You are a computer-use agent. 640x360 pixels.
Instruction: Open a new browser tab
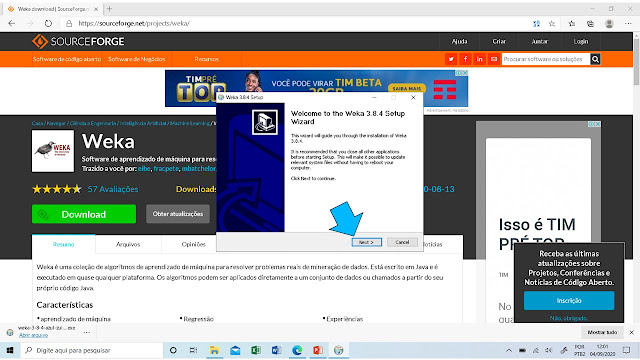[x=109, y=9]
